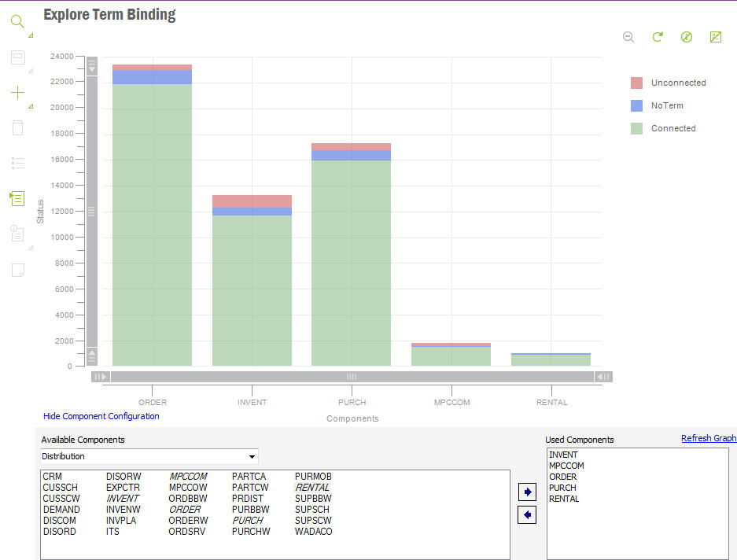Click the green populate list sidebar icon
The width and height of the screenshot is (737, 560).
pos(17,198)
